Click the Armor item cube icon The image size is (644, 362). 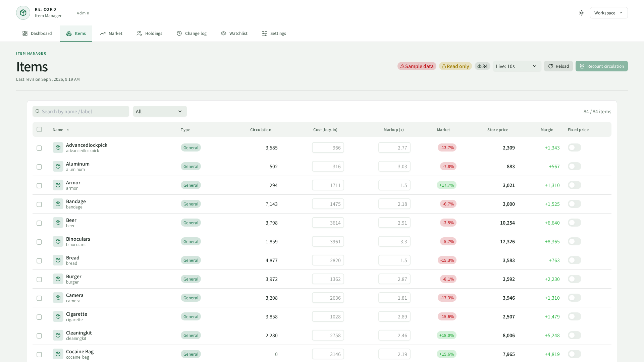tap(58, 185)
